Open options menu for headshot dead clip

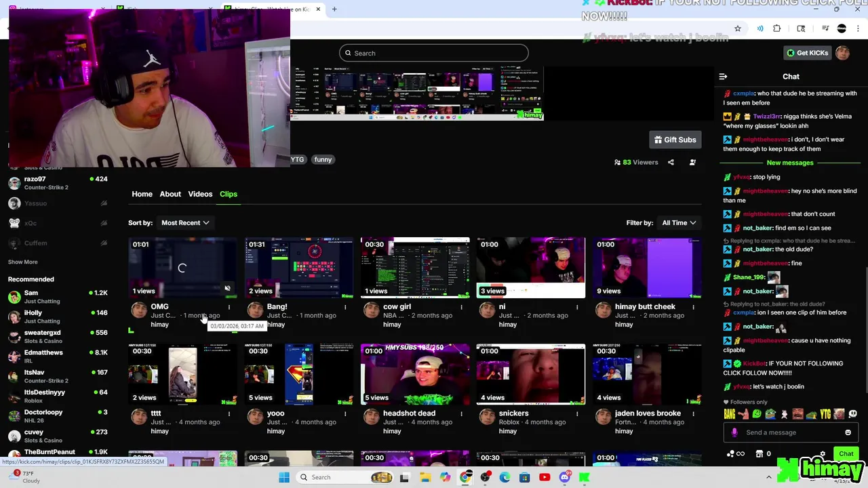tap(461, 413)
